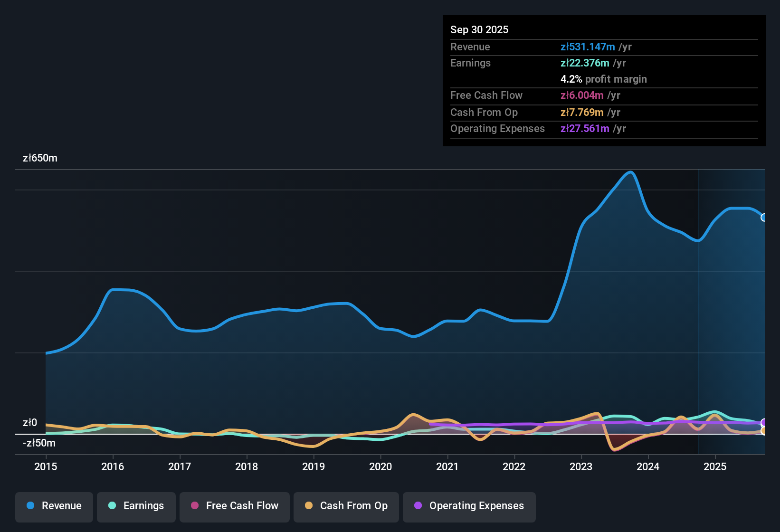The image size is (780, 532).
Task: Click the Cash From Op marker at chart edge
Action: pos(764,431)
